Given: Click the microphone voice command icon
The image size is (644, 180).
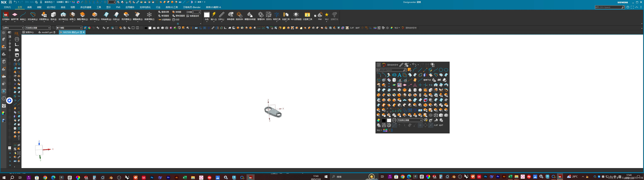Looking at the screenshot, I should pos(41,2).
